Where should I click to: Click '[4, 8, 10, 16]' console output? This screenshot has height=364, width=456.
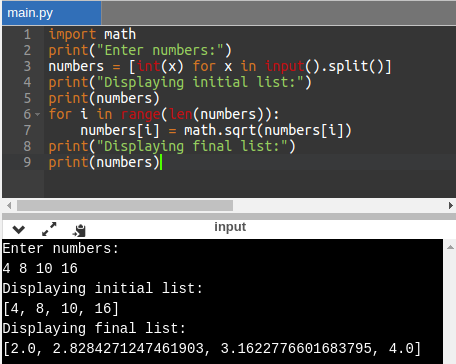click(x=61, y=309)
